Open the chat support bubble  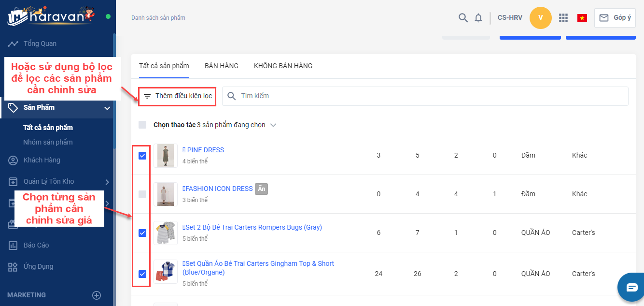pyautogui.click(x=631, y=287)
